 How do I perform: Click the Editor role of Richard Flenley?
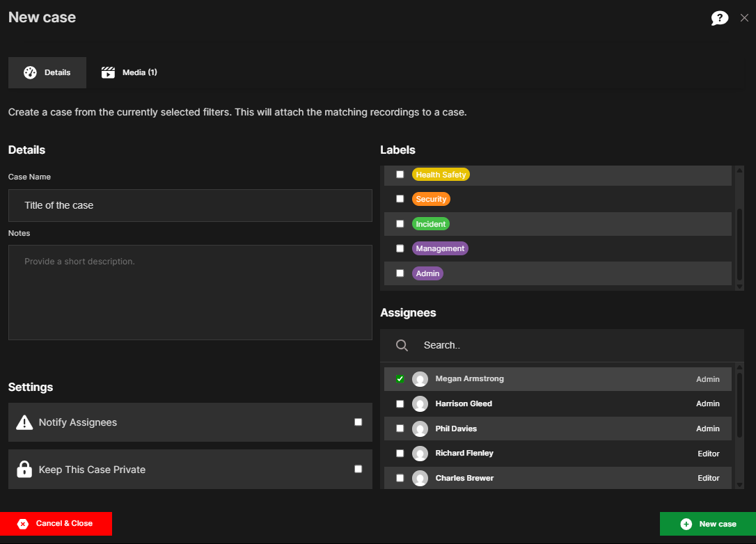tap(708, 454)
